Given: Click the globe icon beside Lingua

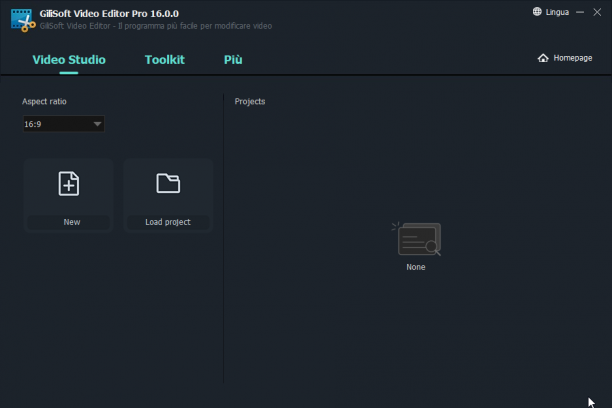Looking at the screenshot, I should coord(537,12).
